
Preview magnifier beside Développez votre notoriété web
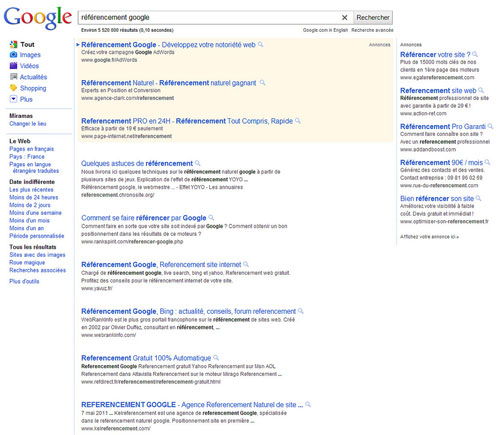[260, 44]
